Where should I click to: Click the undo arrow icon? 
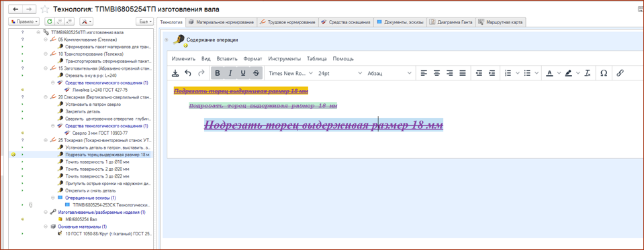[x=188, y=73]
